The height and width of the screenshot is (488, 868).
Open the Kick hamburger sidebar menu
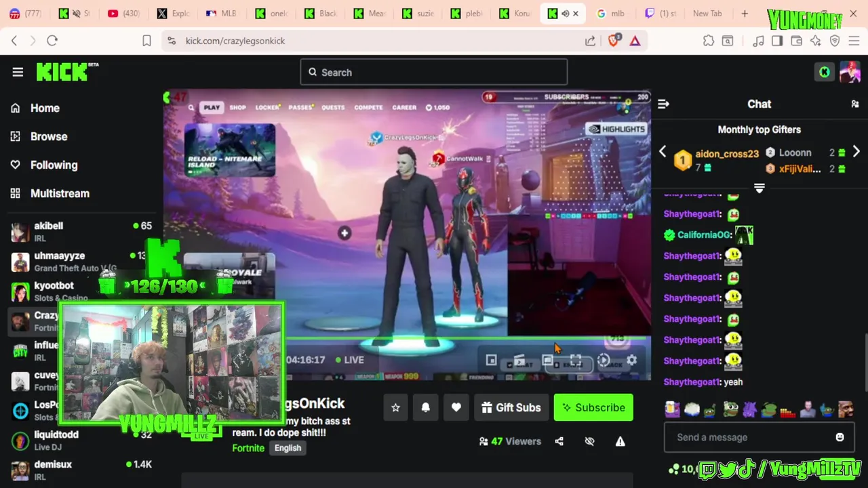(18, 72)
